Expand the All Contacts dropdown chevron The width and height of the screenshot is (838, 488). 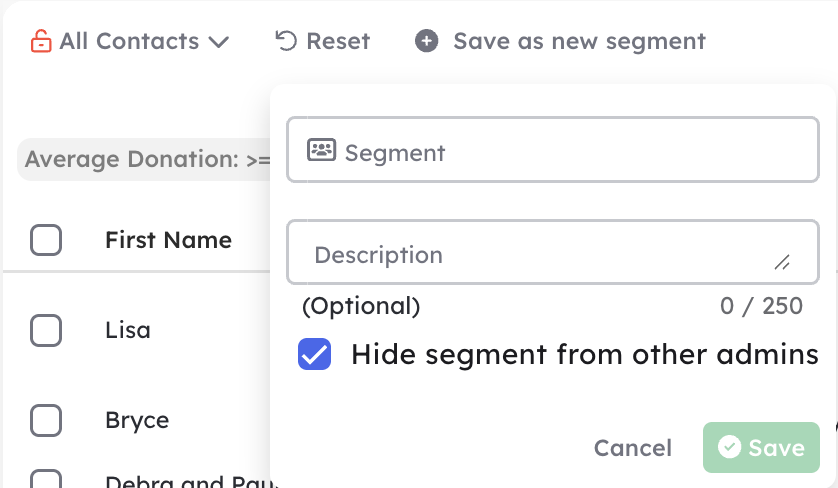pyautogui.click(x=219, y=42)
